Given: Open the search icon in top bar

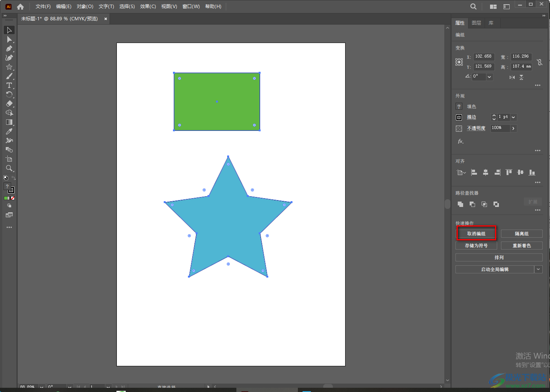Looking at the screenshot, I should (x=474, y=7).
